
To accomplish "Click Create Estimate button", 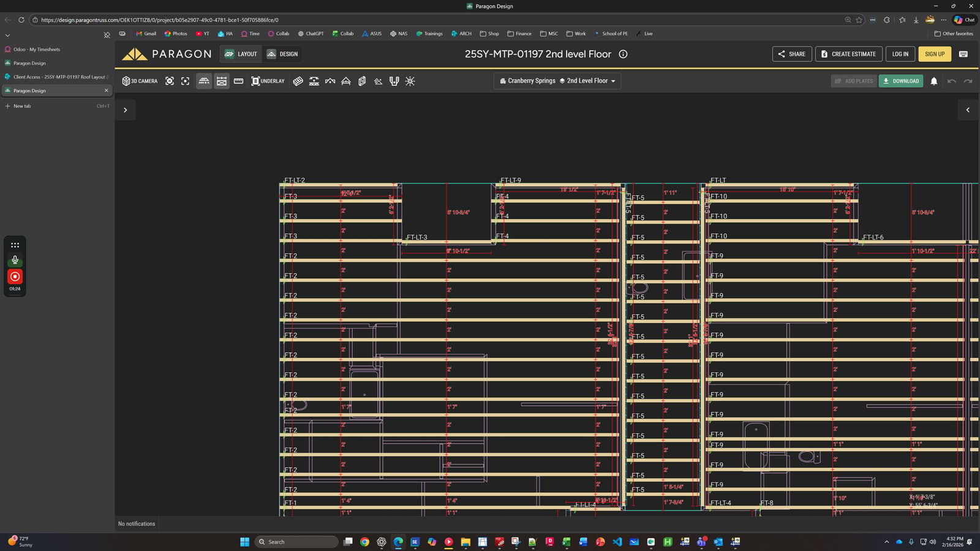I will click(848, 54).
